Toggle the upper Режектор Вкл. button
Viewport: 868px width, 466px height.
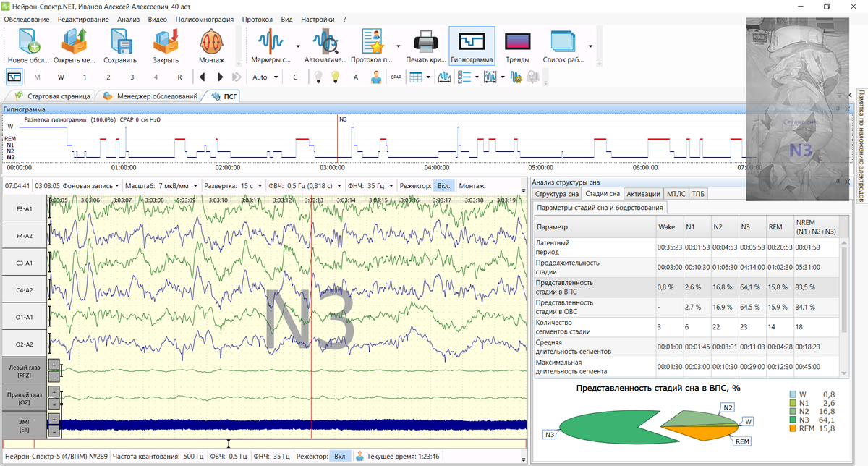[443, 186]
